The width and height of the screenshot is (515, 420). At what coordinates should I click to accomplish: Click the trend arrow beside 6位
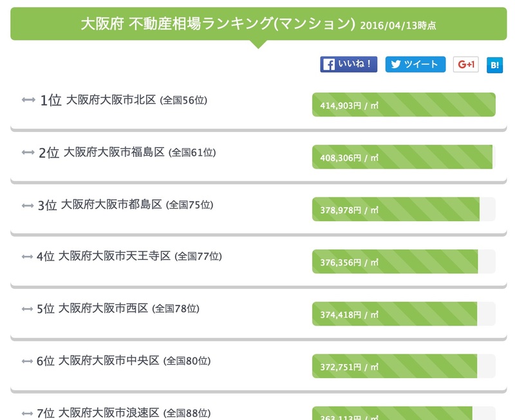27,361
